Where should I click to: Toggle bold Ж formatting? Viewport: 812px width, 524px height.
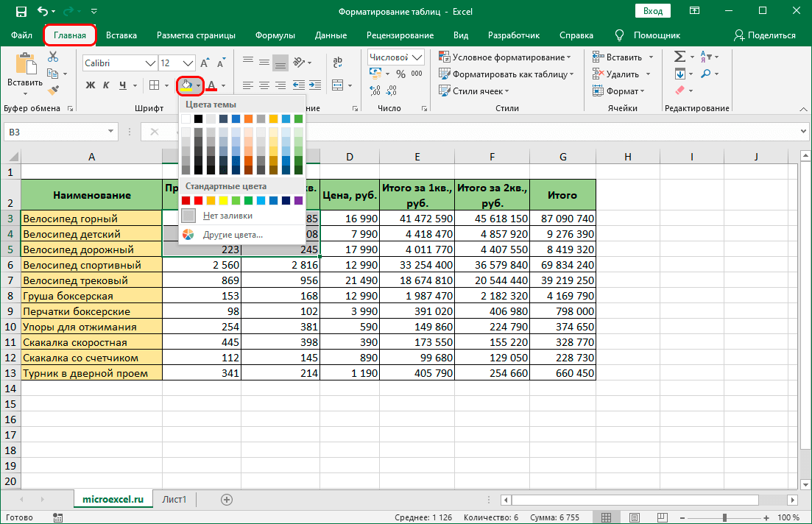91,85
